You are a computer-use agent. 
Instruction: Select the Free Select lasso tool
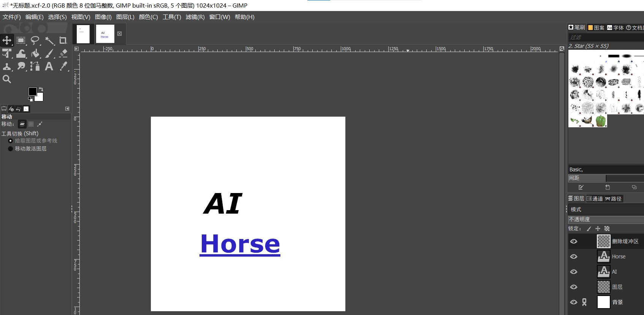tap(35, 40)
